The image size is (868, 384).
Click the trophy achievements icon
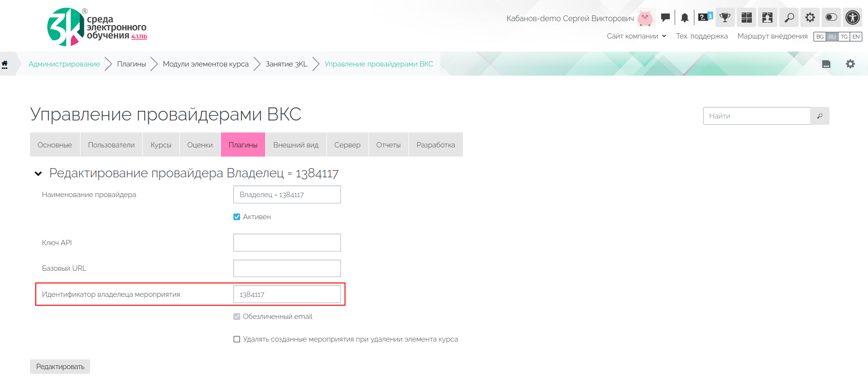[x=725, y=18]
